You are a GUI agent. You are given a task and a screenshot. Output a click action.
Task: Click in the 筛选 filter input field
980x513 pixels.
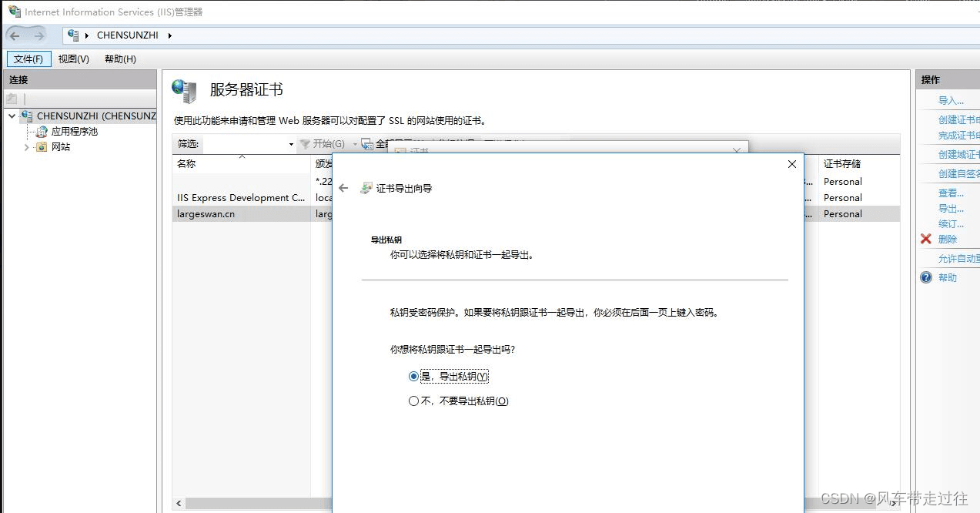pyautogui.click(x=245, y=144)
